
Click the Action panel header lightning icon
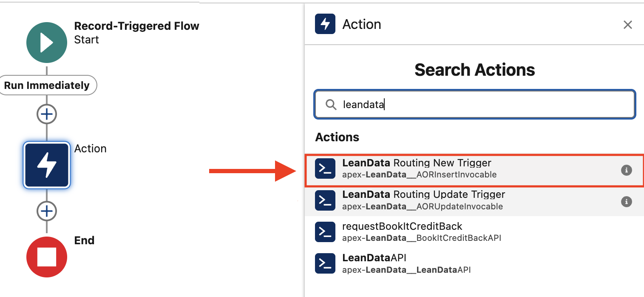point(325,24)
